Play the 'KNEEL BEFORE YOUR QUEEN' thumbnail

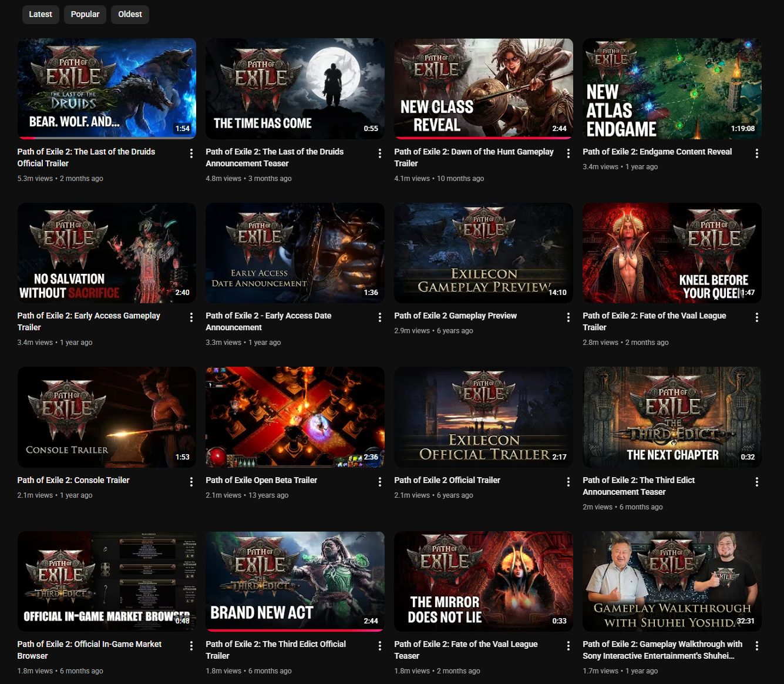672,253
